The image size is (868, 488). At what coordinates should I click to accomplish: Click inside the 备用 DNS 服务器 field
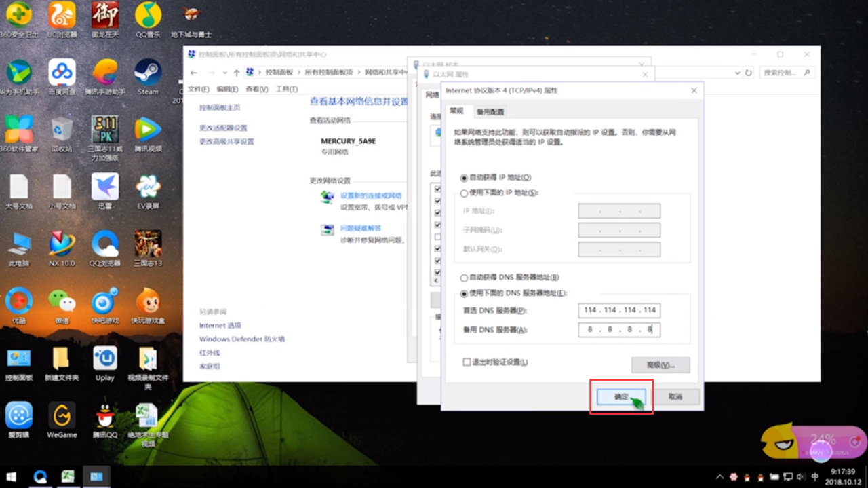[x=618, y=330]
